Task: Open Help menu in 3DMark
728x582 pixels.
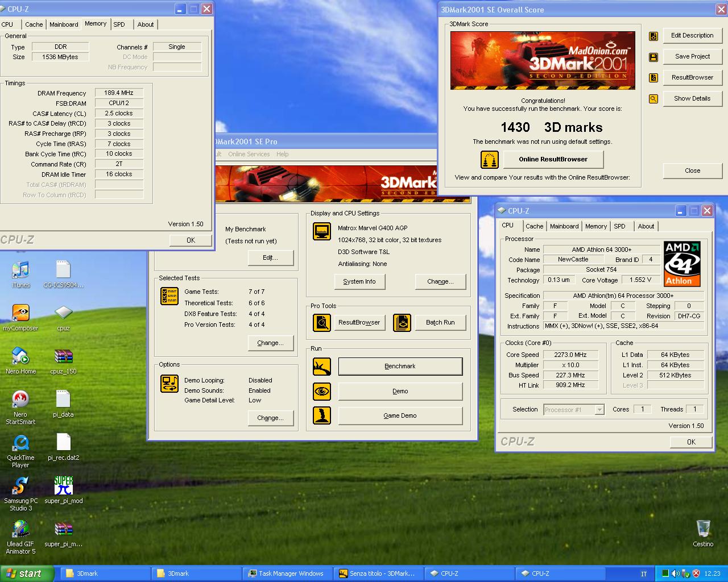Action: 283,154
